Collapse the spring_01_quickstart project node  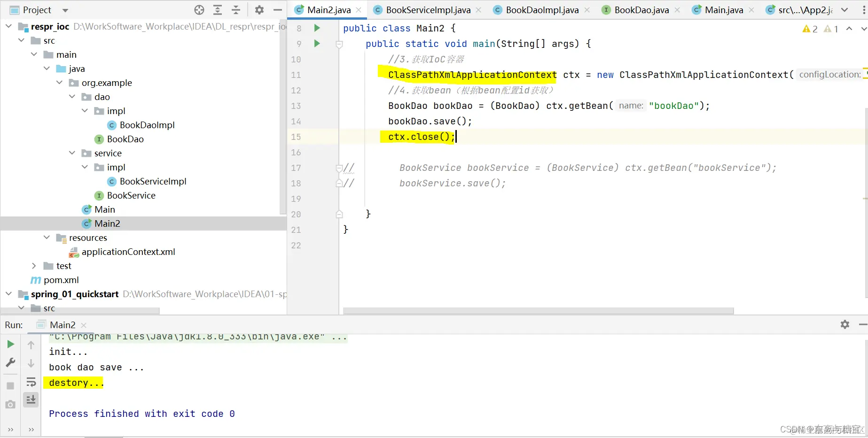(8, 294)
